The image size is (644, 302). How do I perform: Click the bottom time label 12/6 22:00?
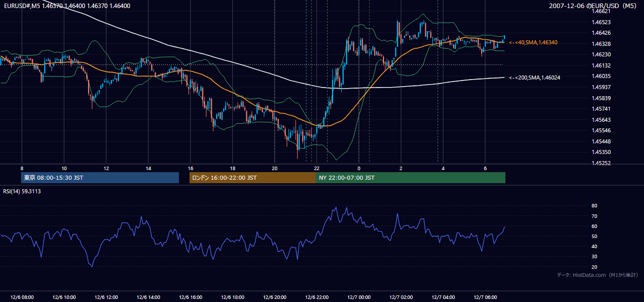pos(316,297)
